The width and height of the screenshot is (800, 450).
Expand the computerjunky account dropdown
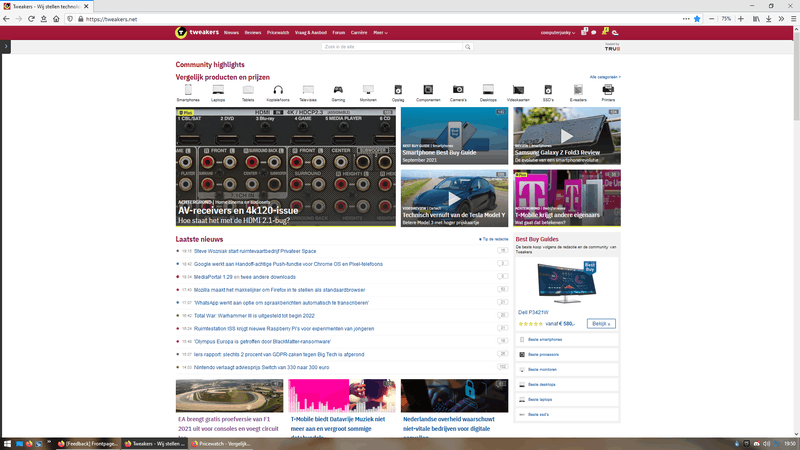coord(558,33)
